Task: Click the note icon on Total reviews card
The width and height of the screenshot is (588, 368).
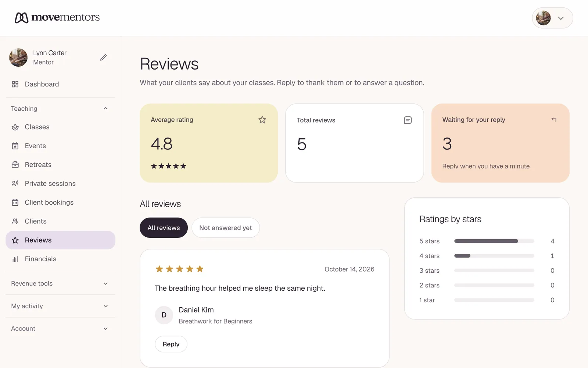Action: [408, 120]
